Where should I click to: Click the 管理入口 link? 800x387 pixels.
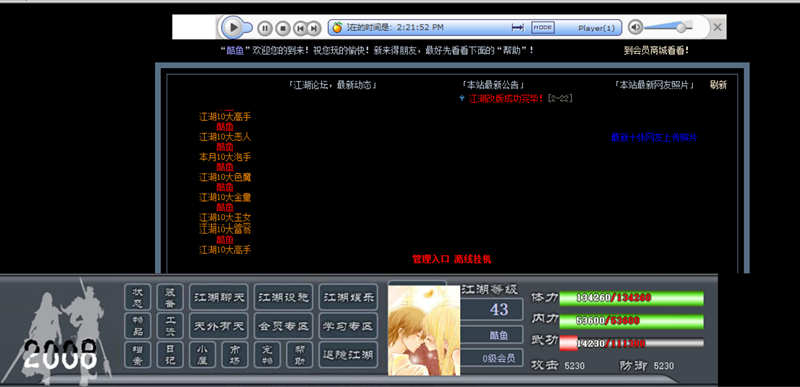(431, 259)
